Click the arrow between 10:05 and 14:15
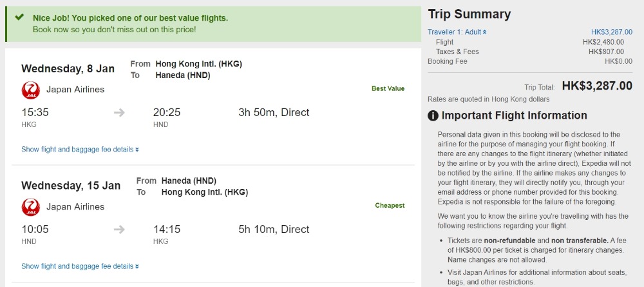 [x=119, y=229]
